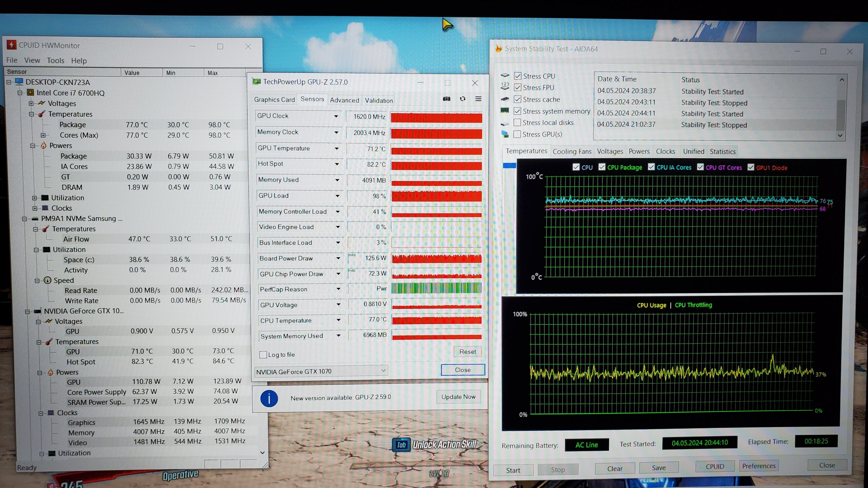
Task: Click the AIDA64 flame icon in title bar
Action: [498, 48]
